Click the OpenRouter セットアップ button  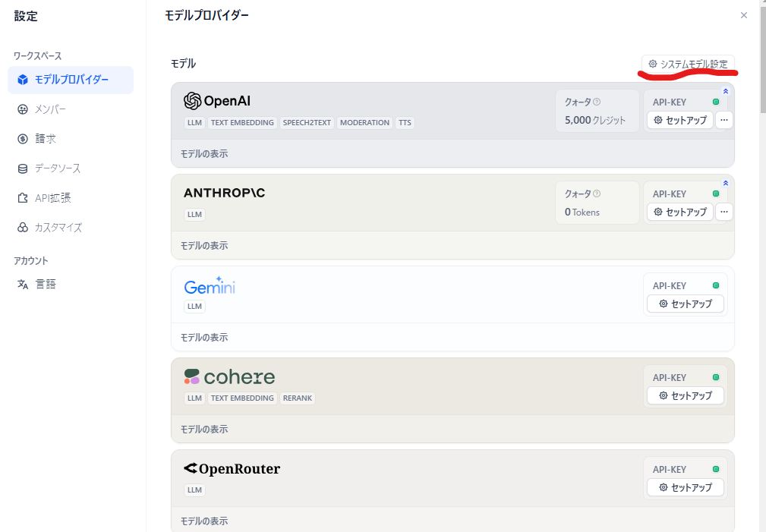[686, 487]
